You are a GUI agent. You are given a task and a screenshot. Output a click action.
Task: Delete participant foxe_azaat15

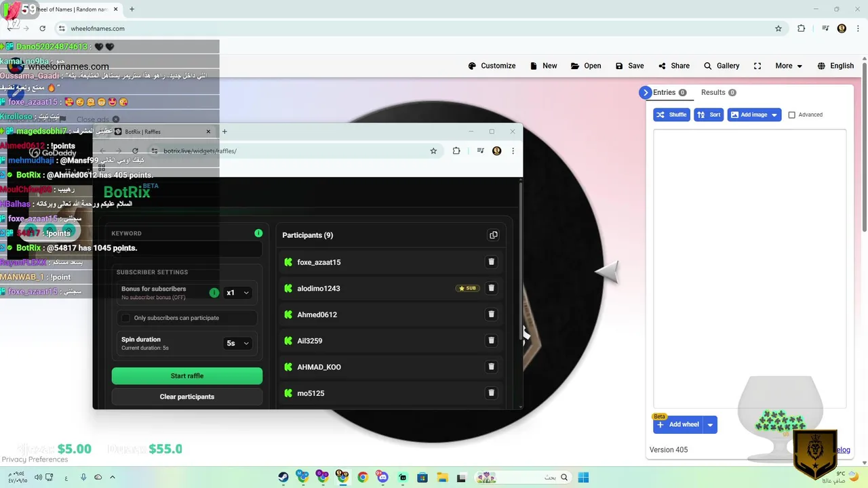(492, 262)
